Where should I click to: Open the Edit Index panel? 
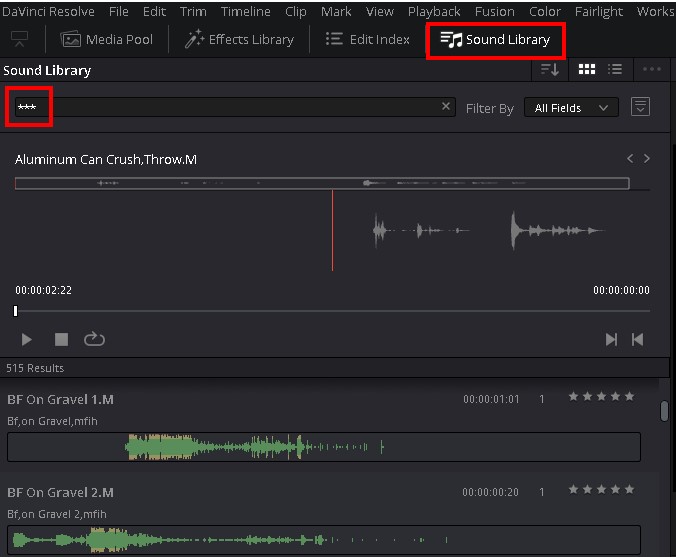coord(367,40)
